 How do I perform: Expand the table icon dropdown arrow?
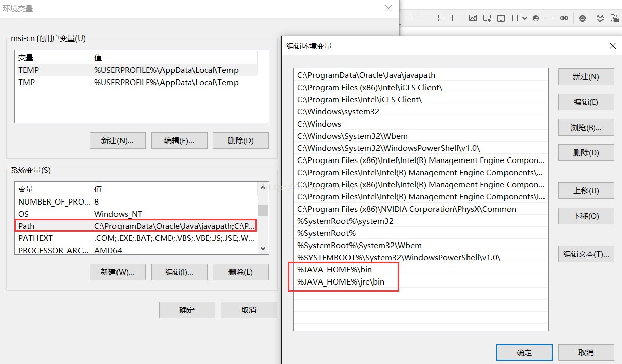tap(525, 18)
